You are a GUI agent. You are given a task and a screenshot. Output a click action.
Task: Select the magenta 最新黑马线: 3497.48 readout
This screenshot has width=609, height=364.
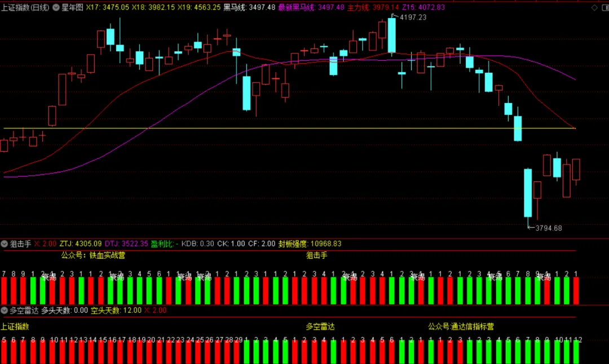coord(311,7)
